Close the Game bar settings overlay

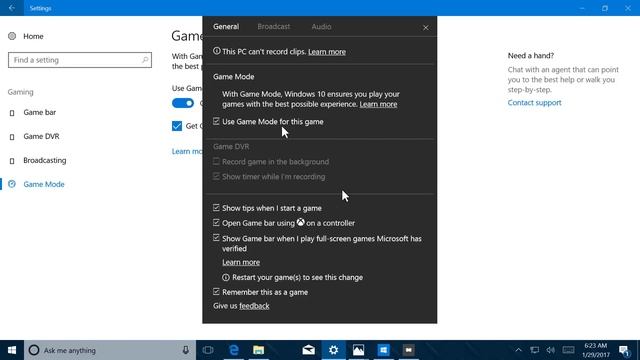[426, 27]
